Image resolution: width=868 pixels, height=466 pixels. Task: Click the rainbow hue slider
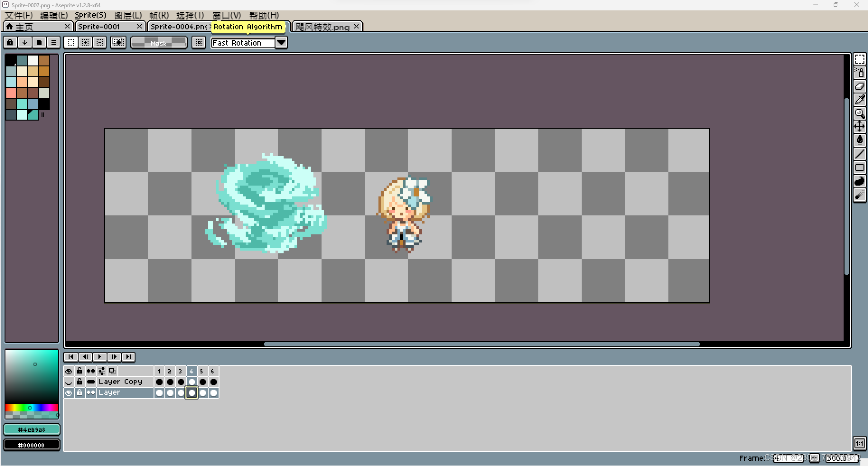point(32,408)
